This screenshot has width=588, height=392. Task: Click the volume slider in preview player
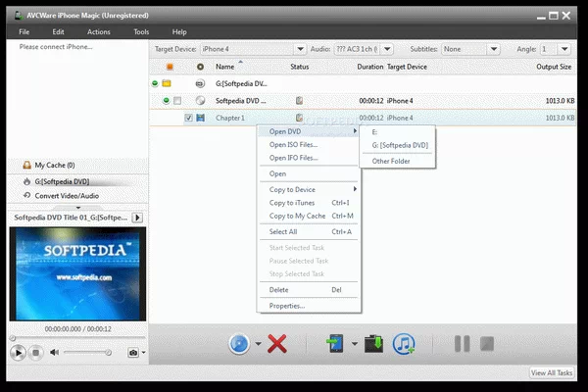click(86, 352)
